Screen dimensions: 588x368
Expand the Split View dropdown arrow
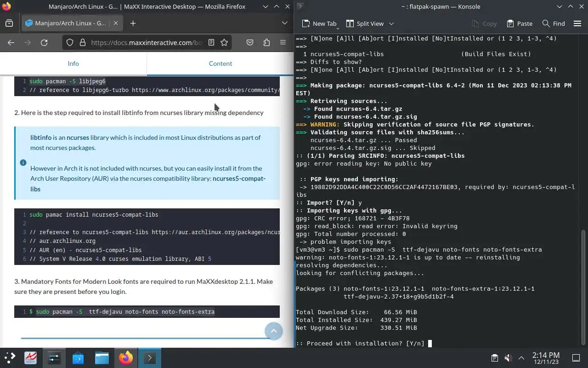click(x=391, y=23)
